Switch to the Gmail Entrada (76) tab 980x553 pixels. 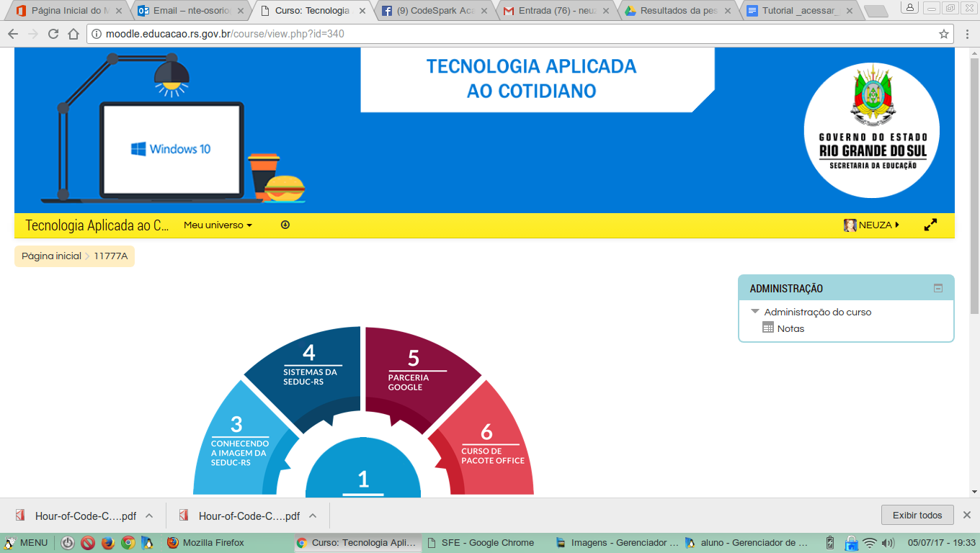(556, 11)
